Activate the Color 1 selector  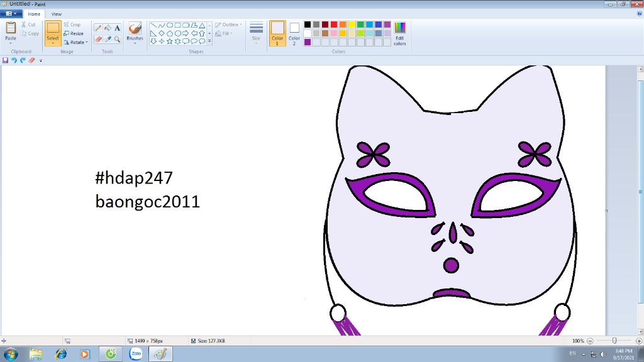pyautogui.click(x=277, y=34)
